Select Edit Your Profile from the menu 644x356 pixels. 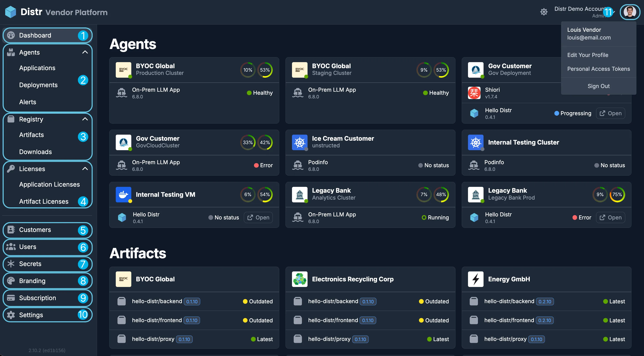pyautogui.click(x=588, y=55)
